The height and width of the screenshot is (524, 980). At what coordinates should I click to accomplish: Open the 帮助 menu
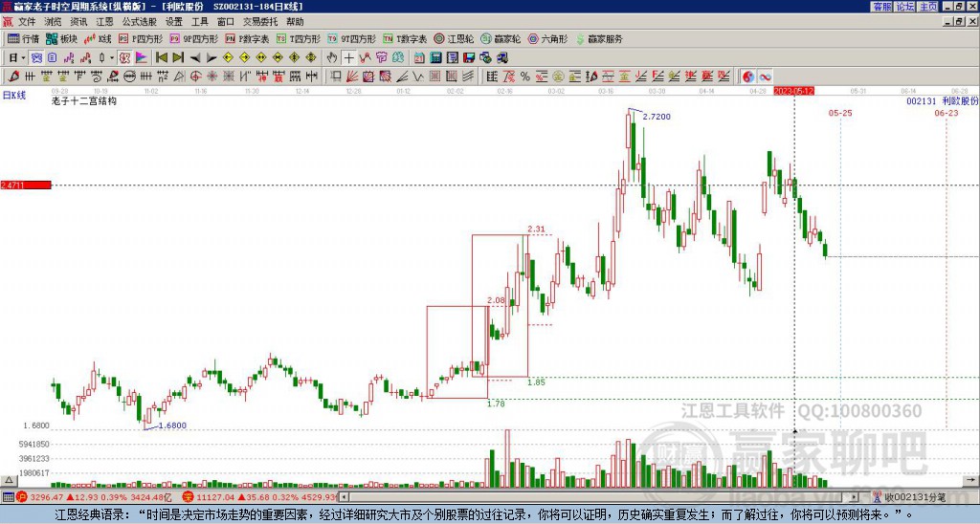click(295, 22)
